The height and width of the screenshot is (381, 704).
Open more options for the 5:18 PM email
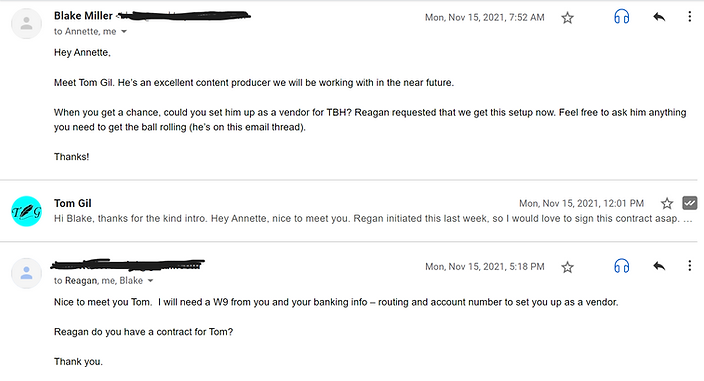point(690,266)
